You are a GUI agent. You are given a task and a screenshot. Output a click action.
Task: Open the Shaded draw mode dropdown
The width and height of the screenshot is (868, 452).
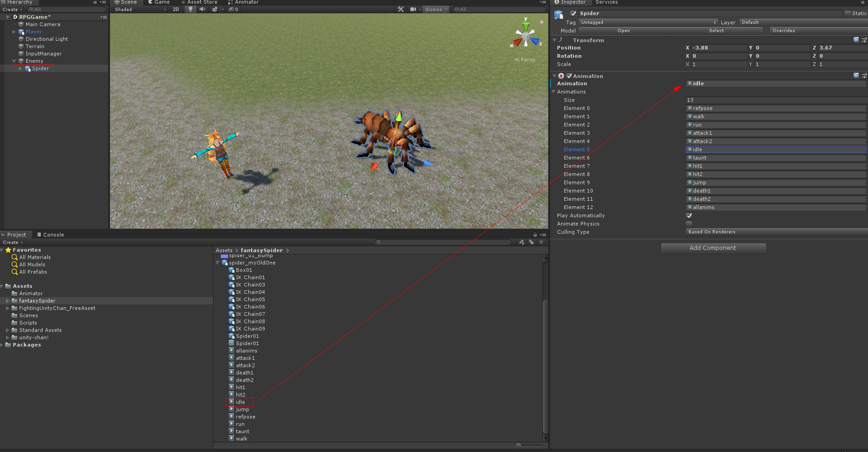pos(141,9)
